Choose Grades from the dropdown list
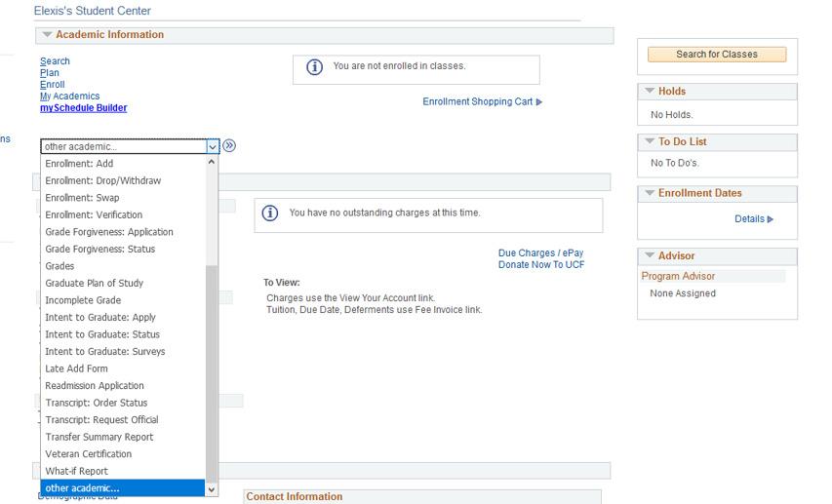The width and height of the screenshot is (832, 504). click(x=123, y=266)
